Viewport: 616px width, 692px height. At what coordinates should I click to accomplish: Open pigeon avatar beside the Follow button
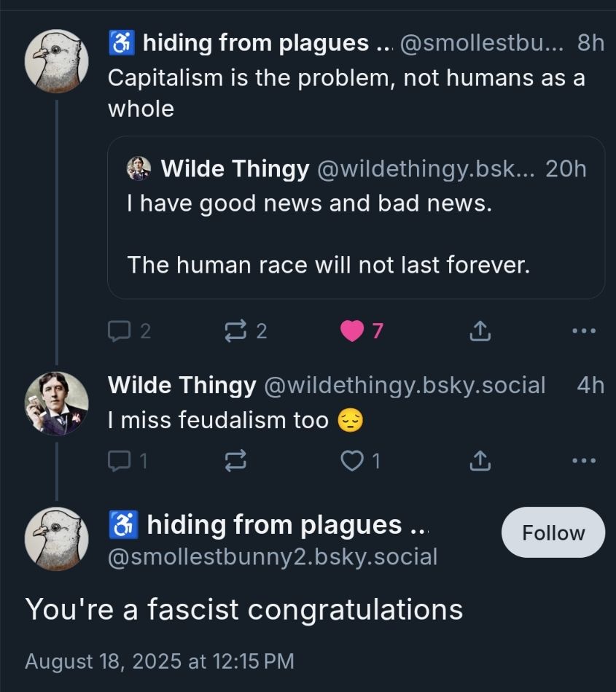[x=57, y=539]
